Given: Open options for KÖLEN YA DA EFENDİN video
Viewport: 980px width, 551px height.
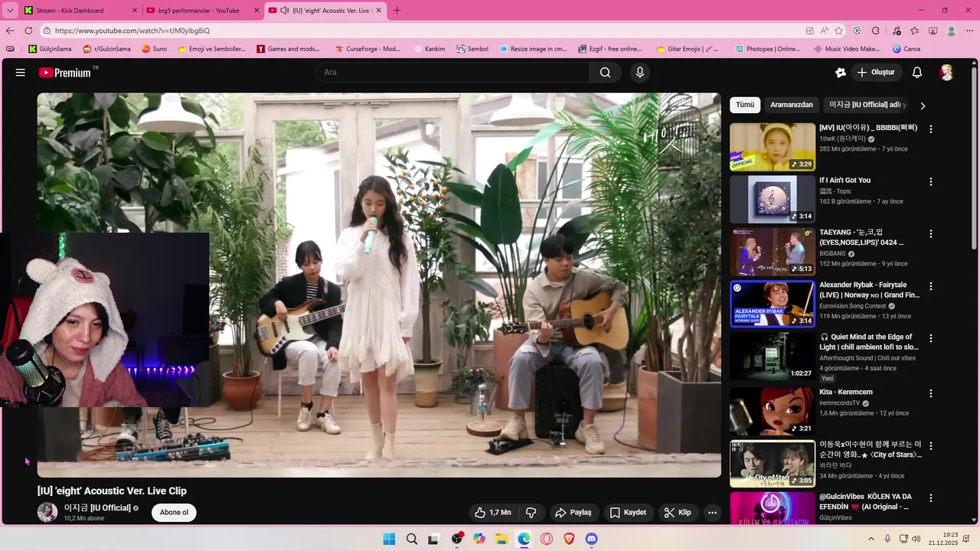Looking at the screenshot, I should tap(931, 497).
